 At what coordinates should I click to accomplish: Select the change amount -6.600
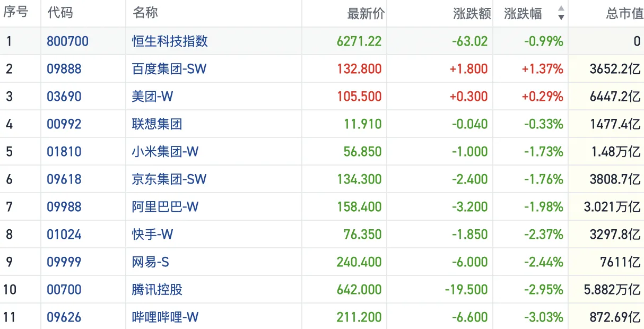470,317
